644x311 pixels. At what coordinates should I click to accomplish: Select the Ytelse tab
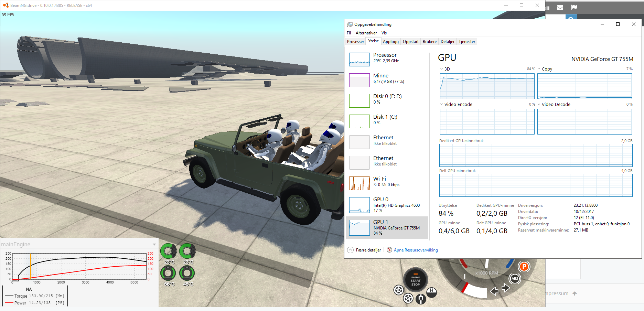point(373,41)
